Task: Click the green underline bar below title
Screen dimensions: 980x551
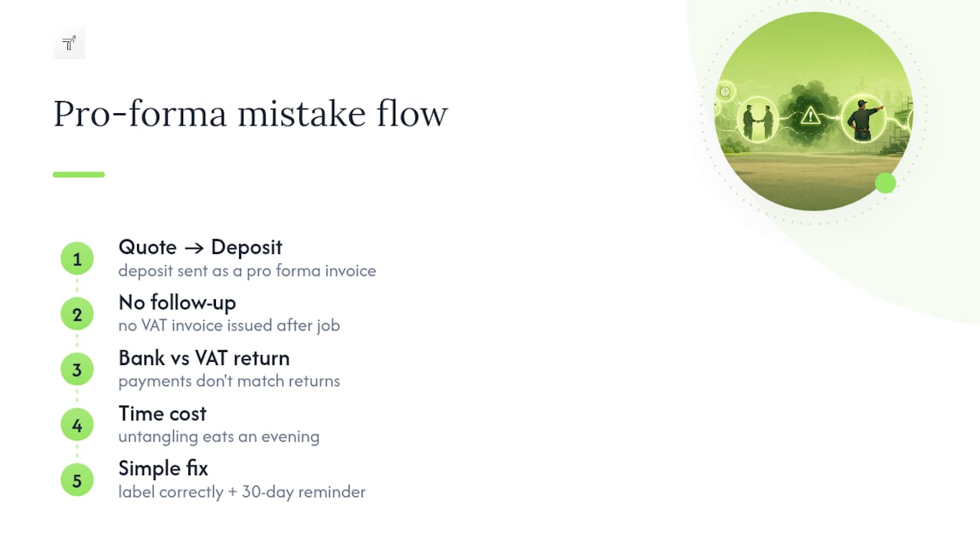Action: point(79,174)
